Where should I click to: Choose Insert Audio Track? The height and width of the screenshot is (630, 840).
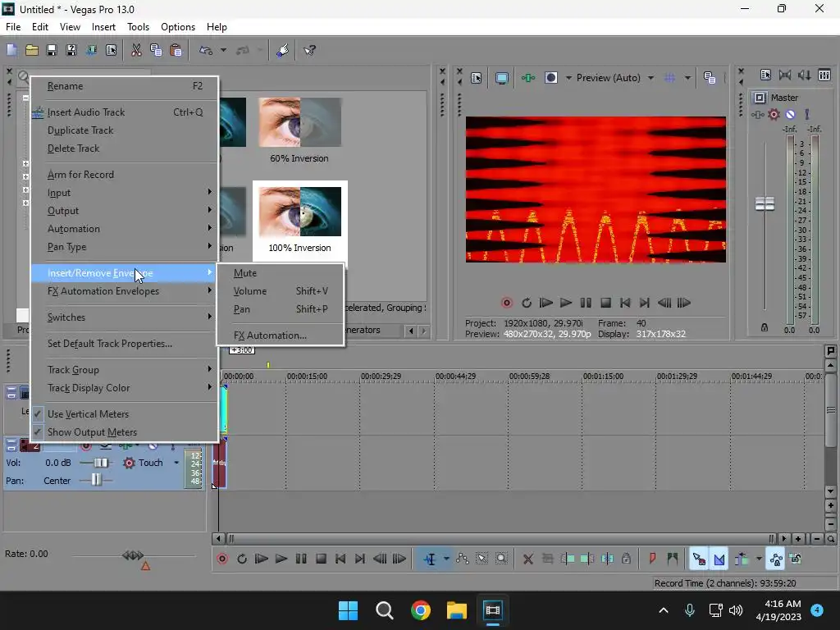click(x=125, y=112)
